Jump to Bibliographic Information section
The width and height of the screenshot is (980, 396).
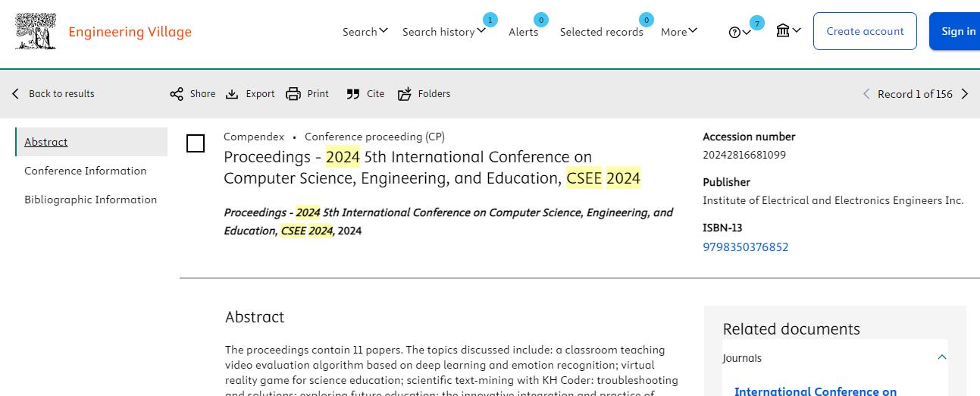[90, 200]
